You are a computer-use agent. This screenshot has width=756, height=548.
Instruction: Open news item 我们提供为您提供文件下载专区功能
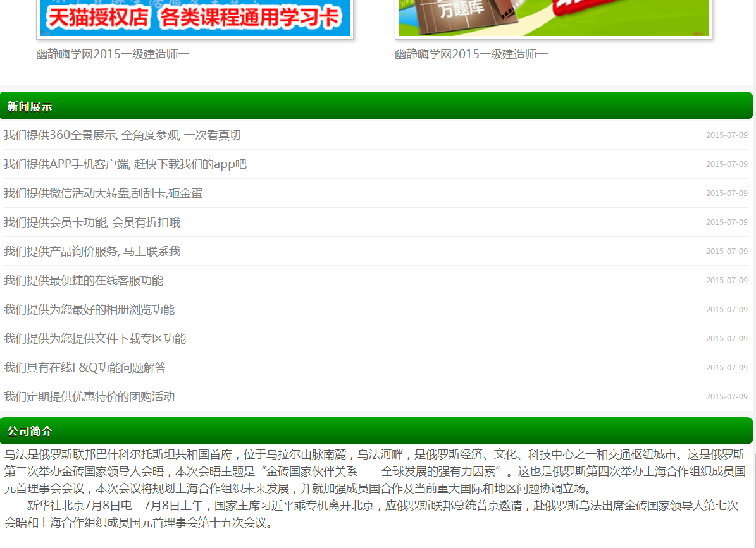(95, 339)
